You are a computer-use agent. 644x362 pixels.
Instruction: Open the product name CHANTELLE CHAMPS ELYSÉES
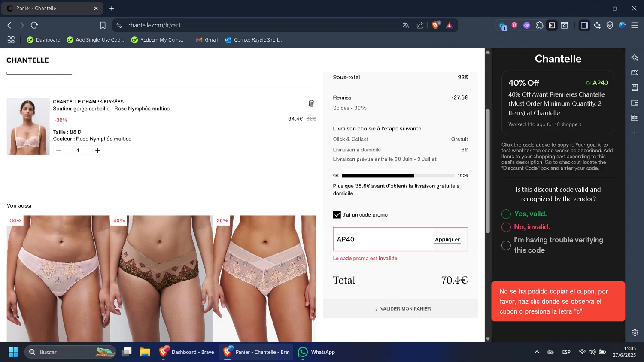[x=88, y=102]
